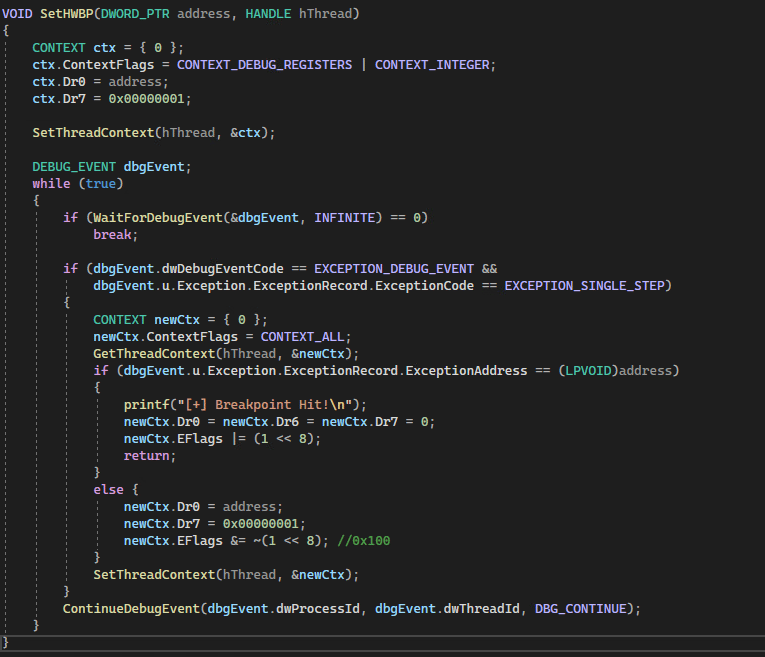This screenshot has width=765, height=657.
Task: Click the dwProcessId member
Action: pos(318,609)
